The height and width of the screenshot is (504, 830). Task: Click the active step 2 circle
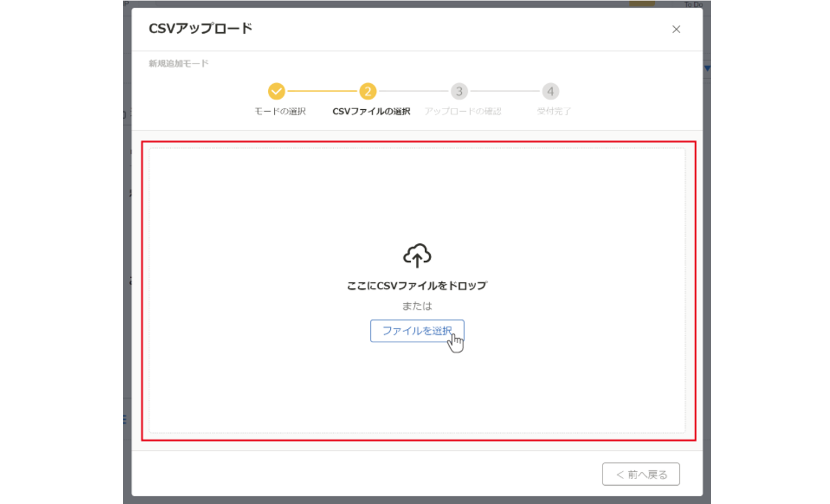click(368, 91)
